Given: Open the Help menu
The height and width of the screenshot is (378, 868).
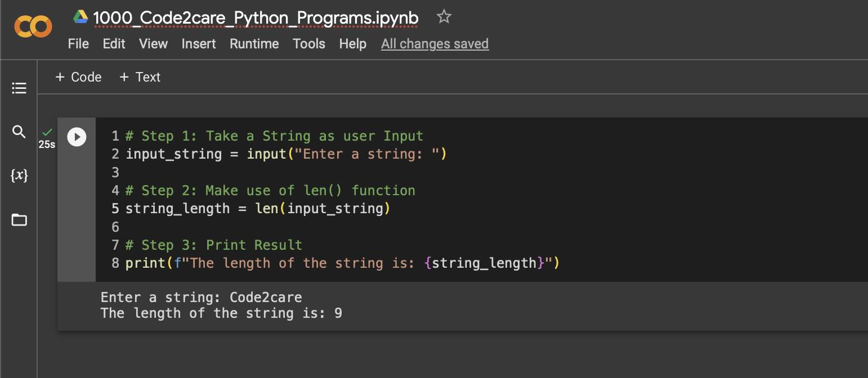Looking at the screenshot, I should pyautogui.click(x=352, y=44).
